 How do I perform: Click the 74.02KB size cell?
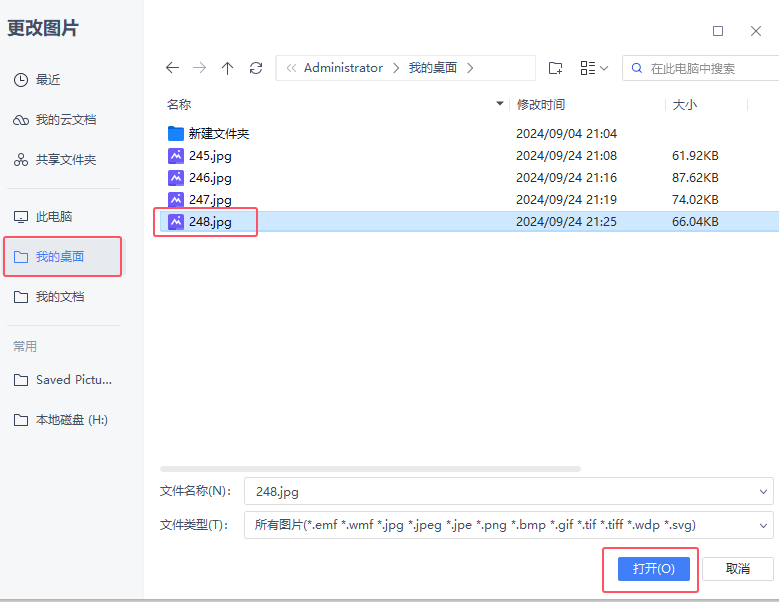695,200
